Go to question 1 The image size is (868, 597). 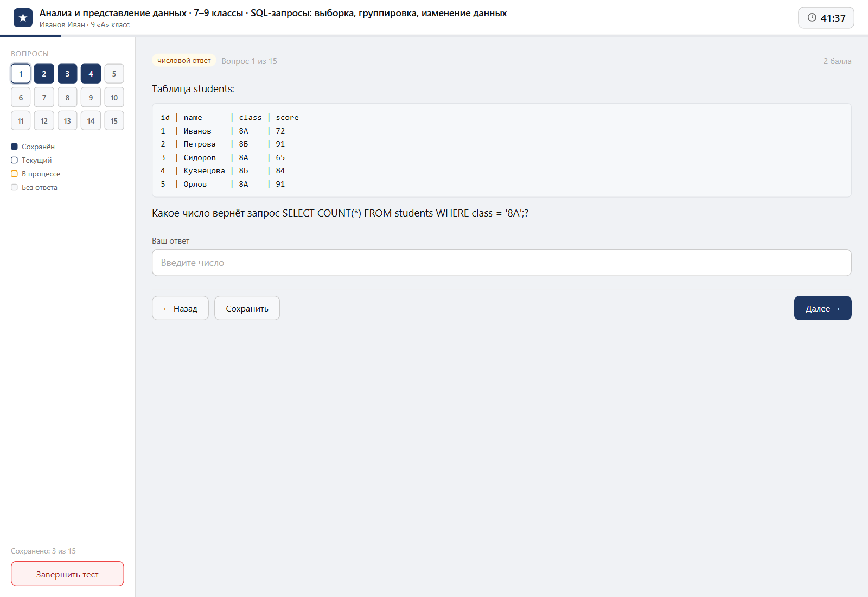click(x=21, y=74)
